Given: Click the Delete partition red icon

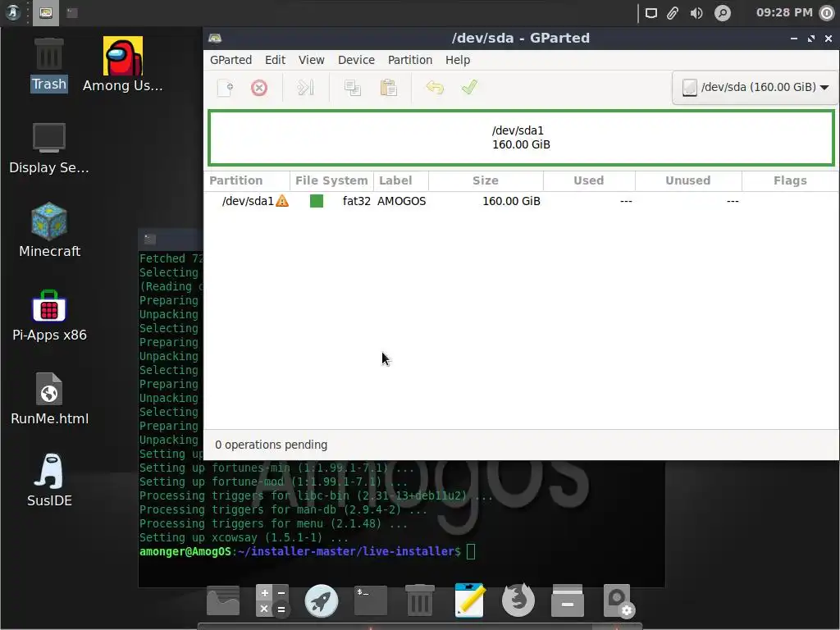Looking at the screenshot, I should click(258, 87).
